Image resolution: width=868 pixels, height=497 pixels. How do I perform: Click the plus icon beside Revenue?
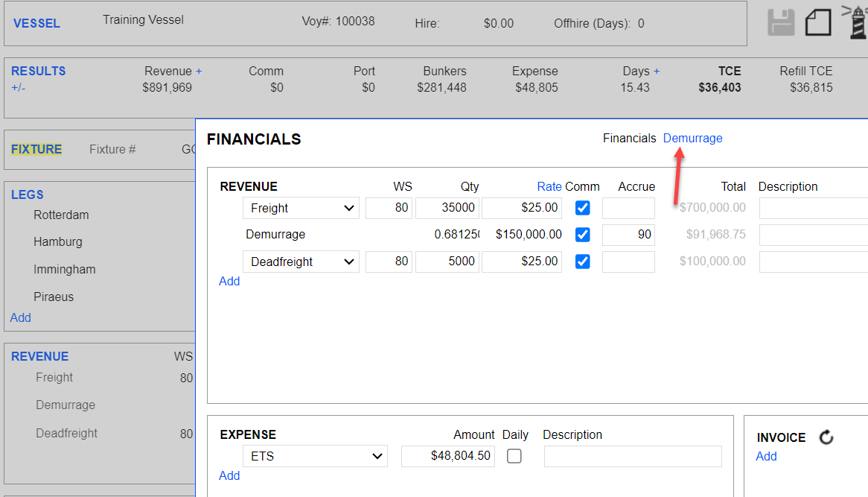199,72
